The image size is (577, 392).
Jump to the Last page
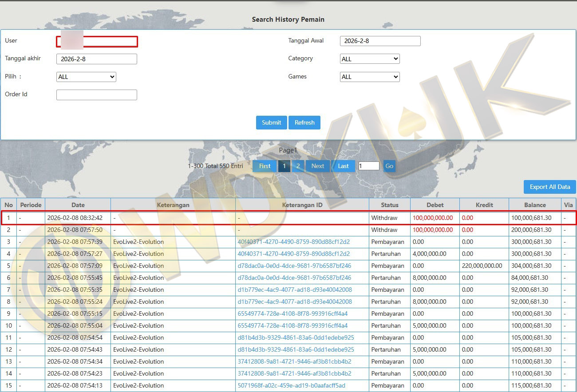[343, 166]
